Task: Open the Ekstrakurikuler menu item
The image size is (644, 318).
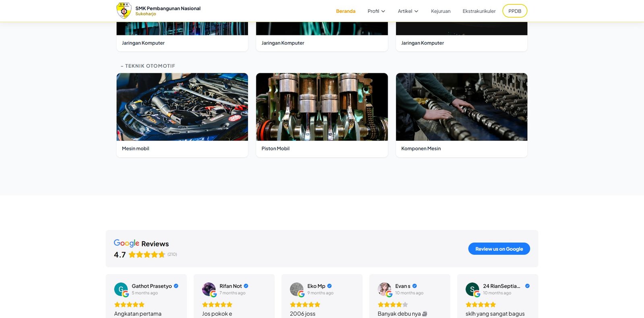Action: pyautogui.click(x=479, y=11)
